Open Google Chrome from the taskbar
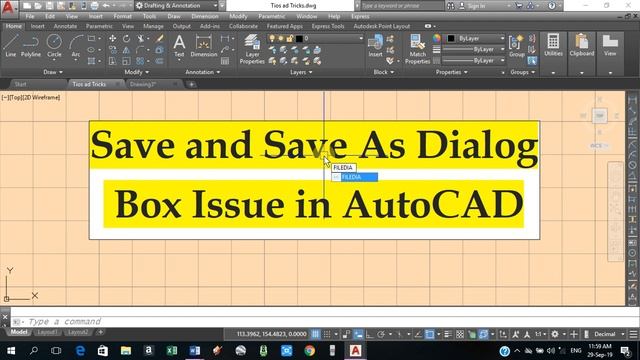The width and height of the screenshot is (640, 360). point(309,351)
